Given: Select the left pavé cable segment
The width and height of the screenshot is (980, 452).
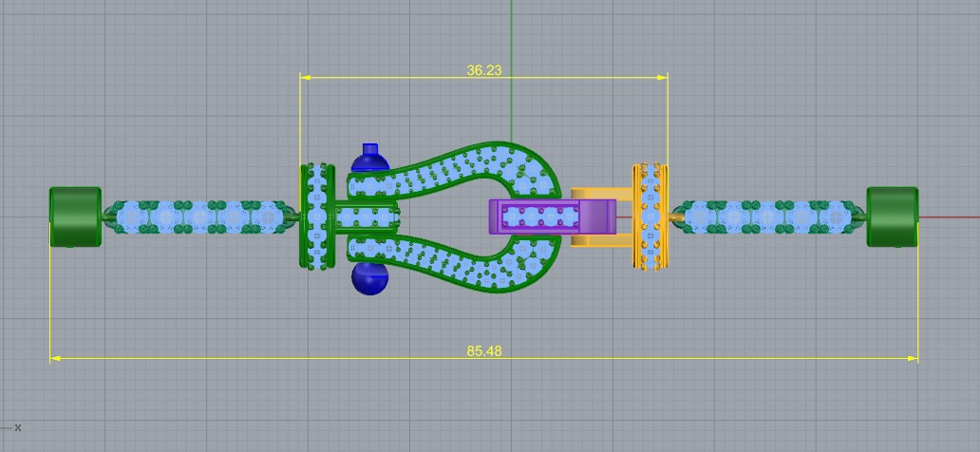Looking at the screenshot, I should 201,217.
